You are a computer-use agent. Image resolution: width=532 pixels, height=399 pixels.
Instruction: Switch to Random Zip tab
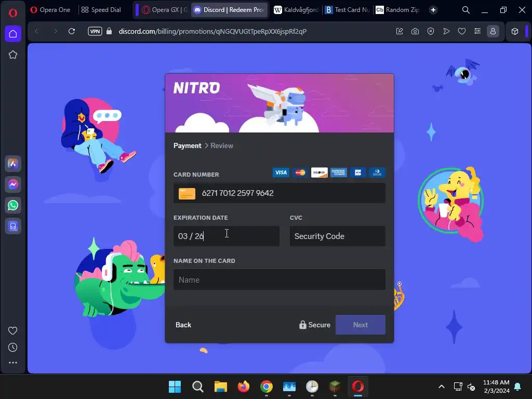click(x=398, y=10)
